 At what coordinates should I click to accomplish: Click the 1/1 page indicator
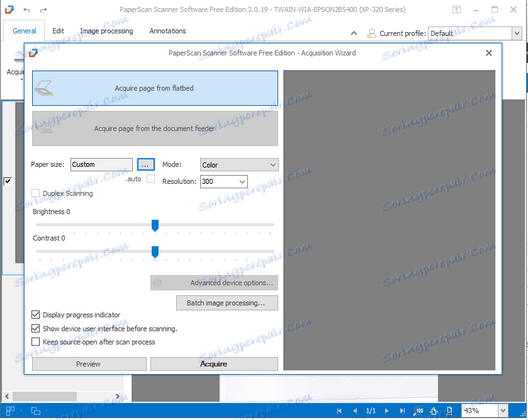[371, 411]
